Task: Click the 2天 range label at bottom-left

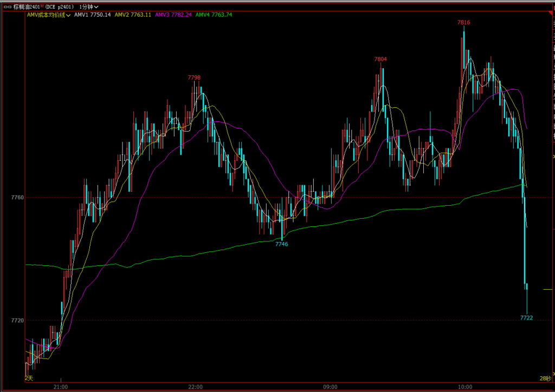Action: coord(29,377)
